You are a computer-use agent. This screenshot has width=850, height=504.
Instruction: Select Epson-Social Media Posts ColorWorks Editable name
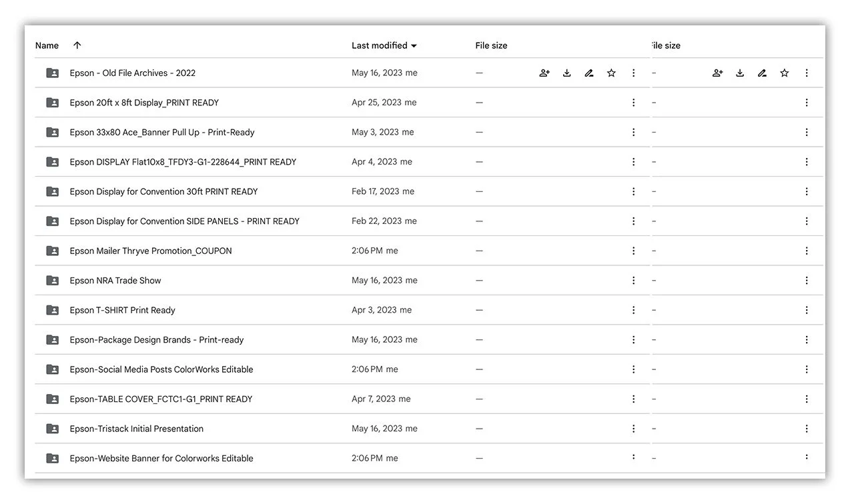[x=161, y=369]
